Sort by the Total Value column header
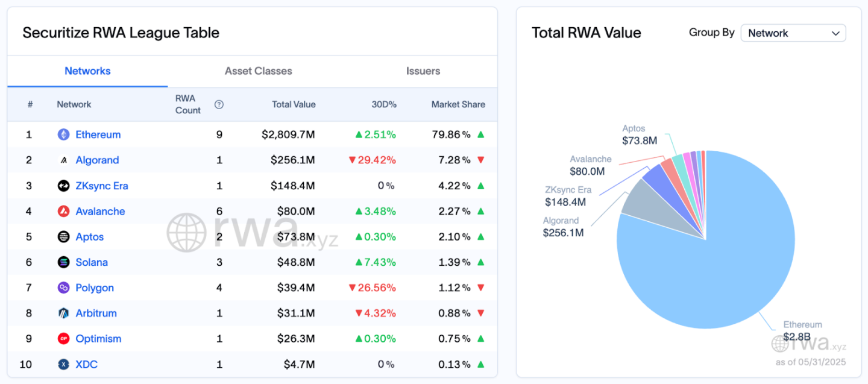Screen dimensions: 868x384 point(294,104)
